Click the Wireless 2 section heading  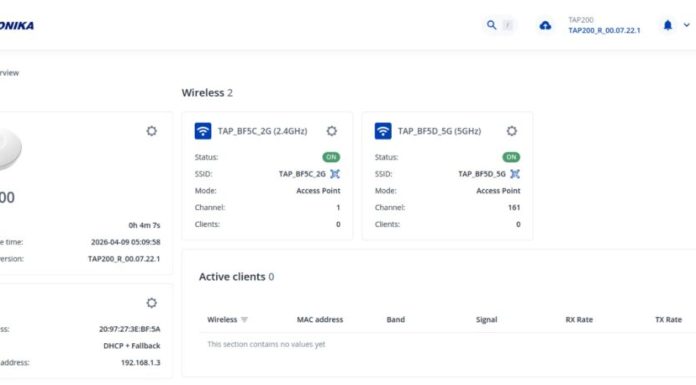(x=207, y=93)
